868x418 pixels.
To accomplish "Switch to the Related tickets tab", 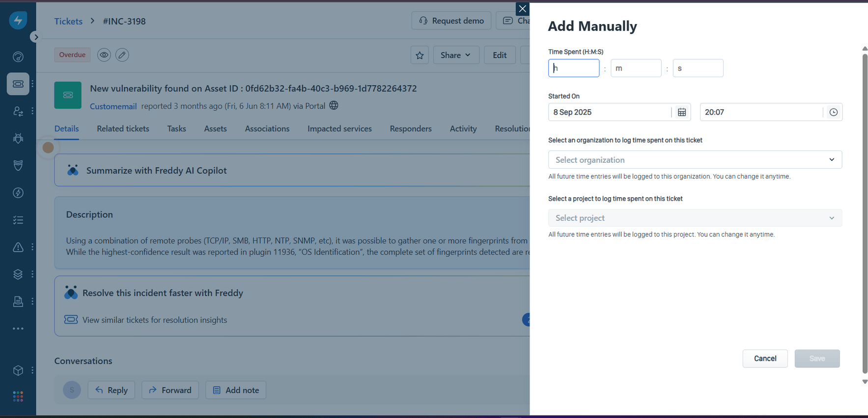I will point(123,129).
